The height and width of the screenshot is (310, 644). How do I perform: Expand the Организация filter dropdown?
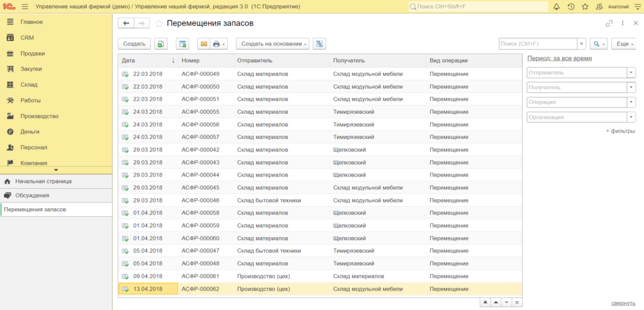click(631, 117)
